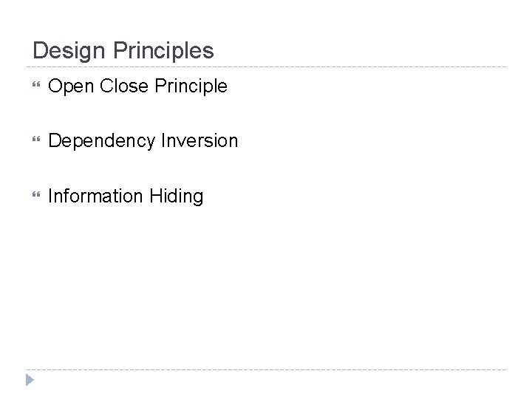Select the bullet mark beside Information Hiding

click(36, 194)
